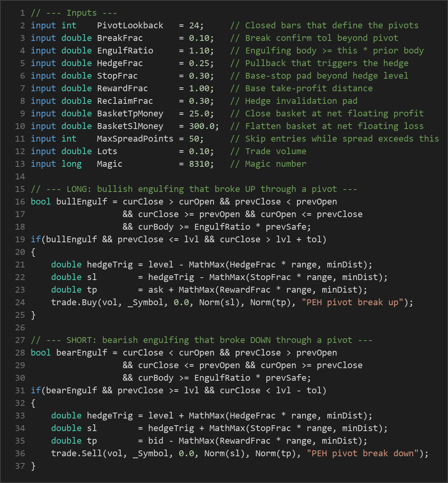
Task: Click the closing brace on line 37
Action: point(33,466)
